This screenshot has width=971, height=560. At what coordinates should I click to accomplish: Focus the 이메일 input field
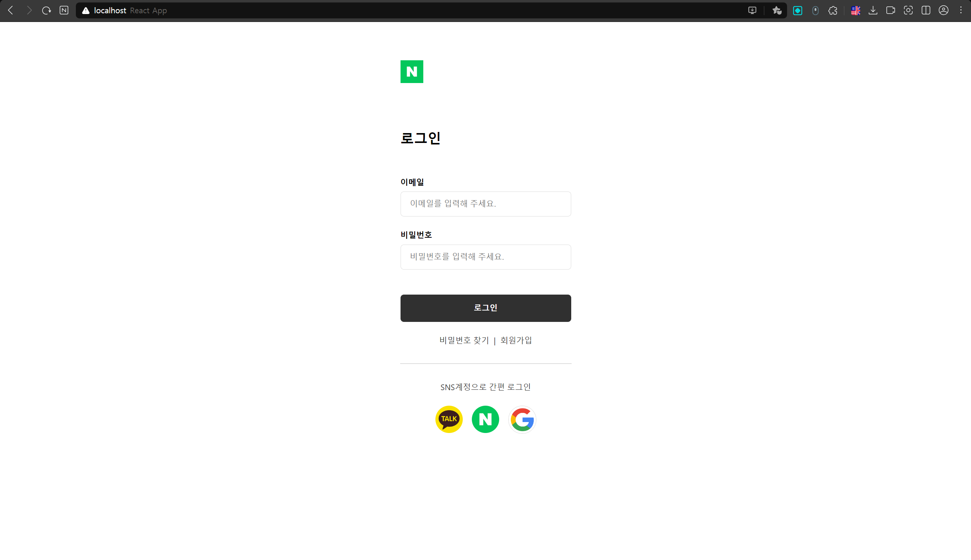[x=485, y=204]
